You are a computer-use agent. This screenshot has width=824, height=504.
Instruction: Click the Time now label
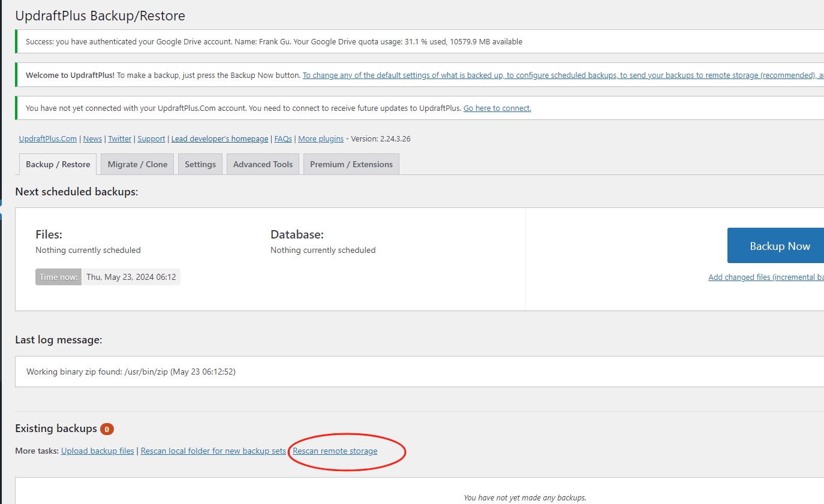(58, 277)
